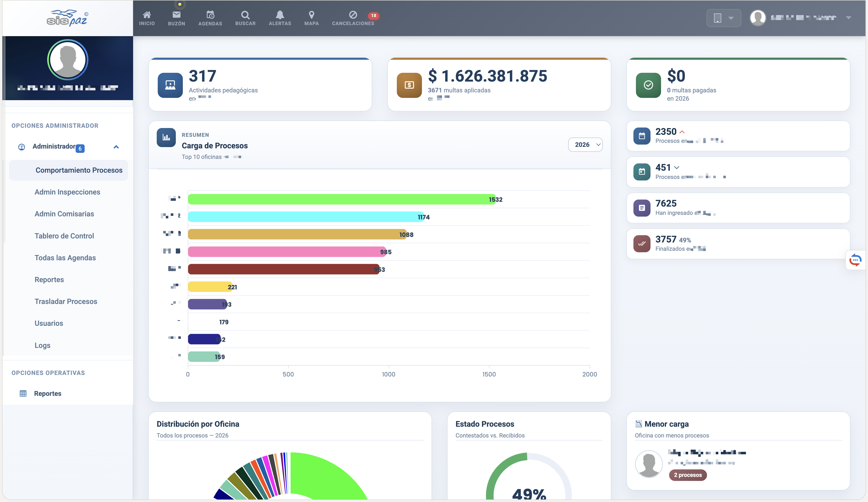Open the Alertas bell icon

[x=280, y=15]
